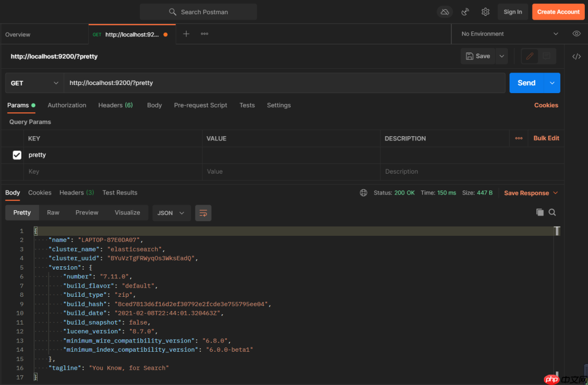Search within the response body

(x=552, y=212)
